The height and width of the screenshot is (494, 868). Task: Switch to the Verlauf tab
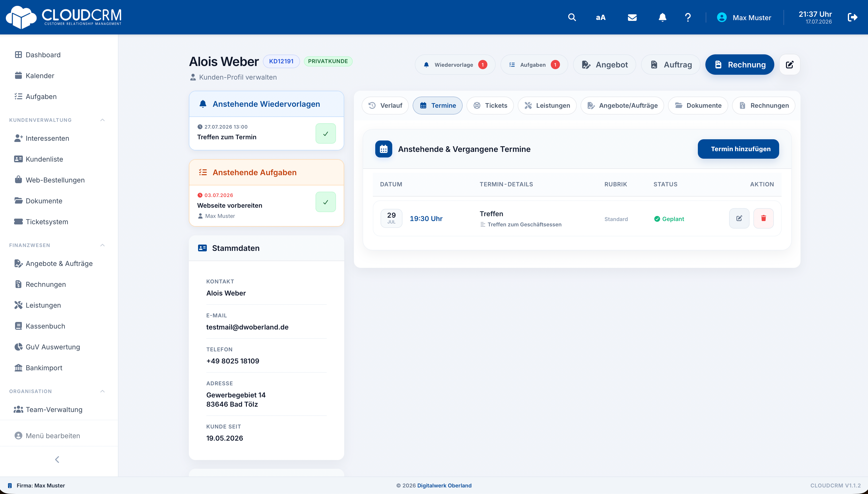(385, 106)
